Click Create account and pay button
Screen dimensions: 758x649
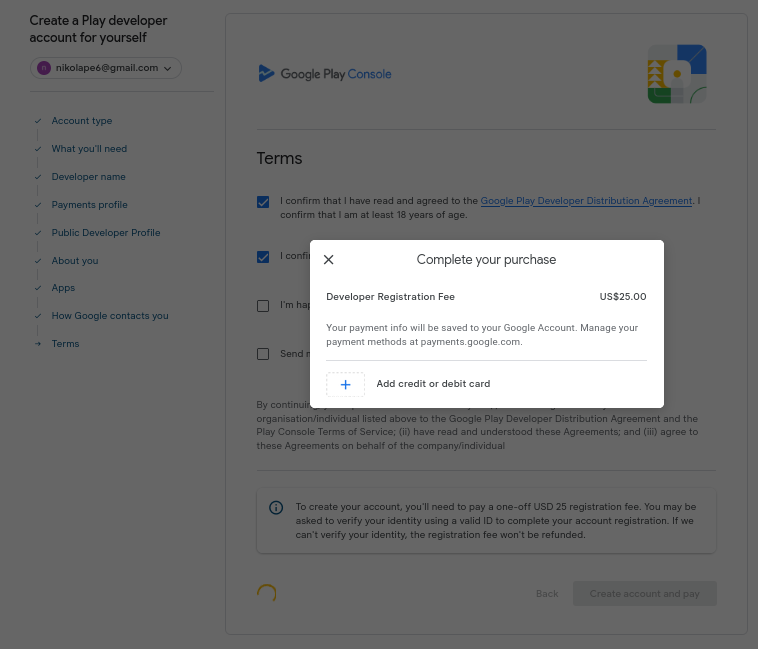pos(644,594)
